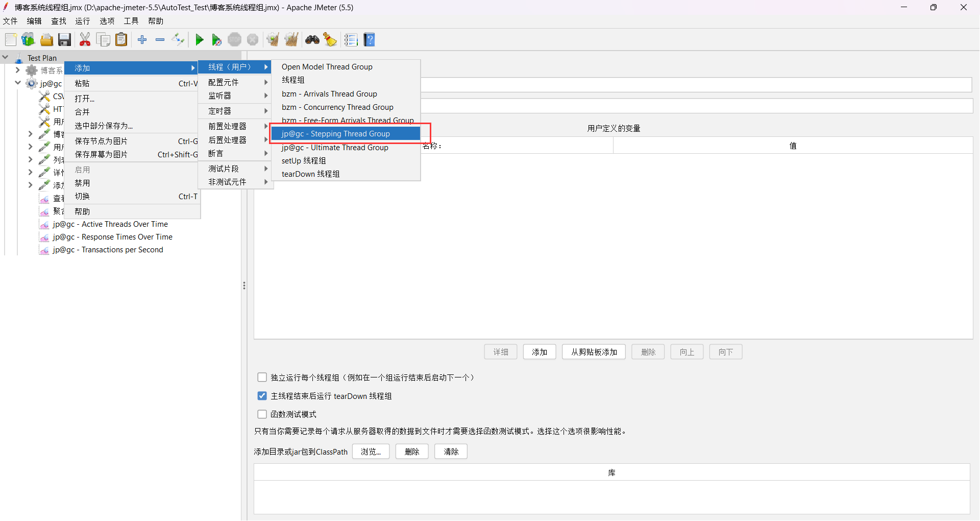Image resolution: width=980 pixels, height=521 pixels.
Task: Select Test Plan root node
Action: pyautogui.click(x=42, y=58)
